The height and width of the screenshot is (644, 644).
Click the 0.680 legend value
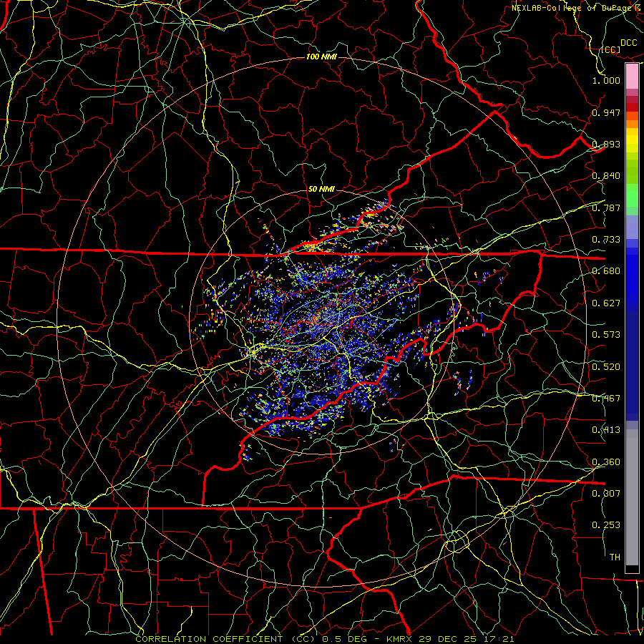click(x=606, y=271)
